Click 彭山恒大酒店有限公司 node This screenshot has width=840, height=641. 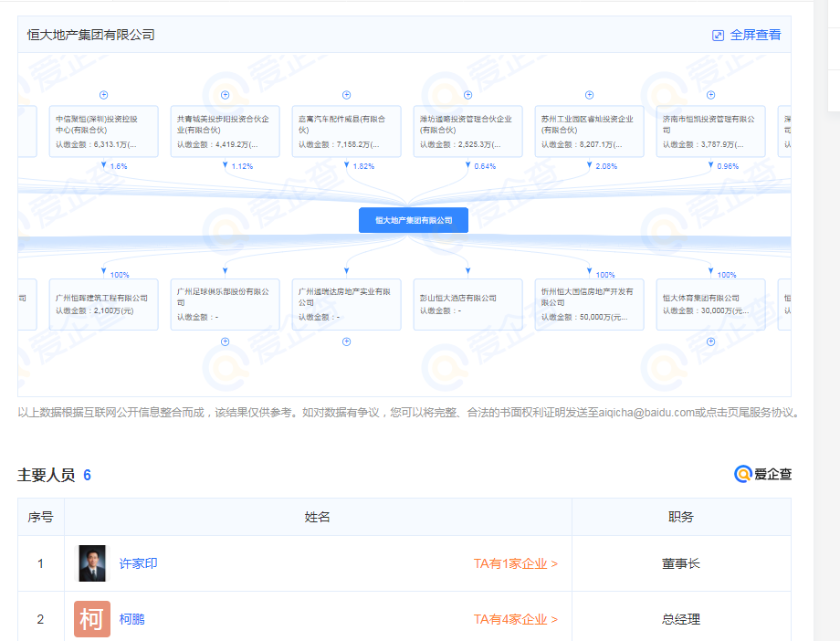(467, 304)
